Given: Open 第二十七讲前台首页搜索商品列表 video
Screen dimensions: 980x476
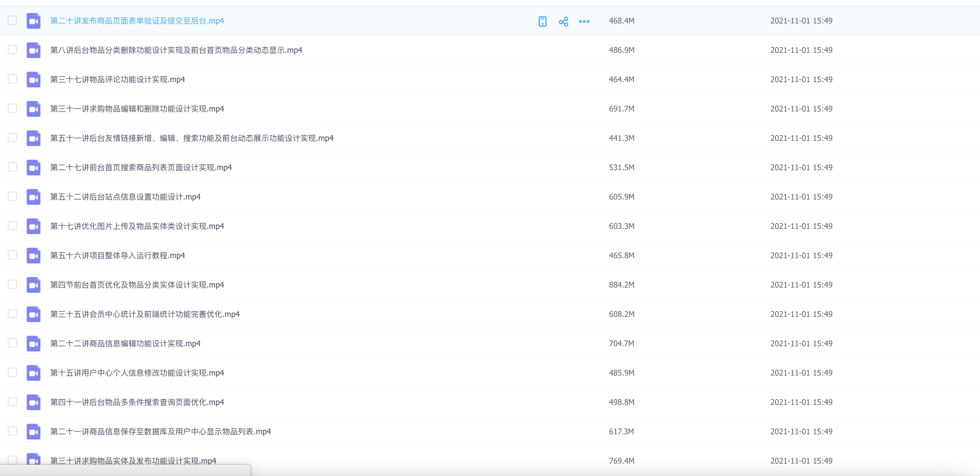Looking at the screenshot, I should click(x=141, y=168).
